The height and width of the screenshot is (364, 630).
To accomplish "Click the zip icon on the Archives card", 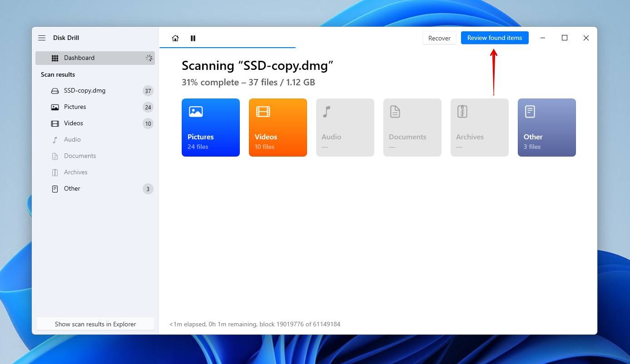I will point(462,111).
